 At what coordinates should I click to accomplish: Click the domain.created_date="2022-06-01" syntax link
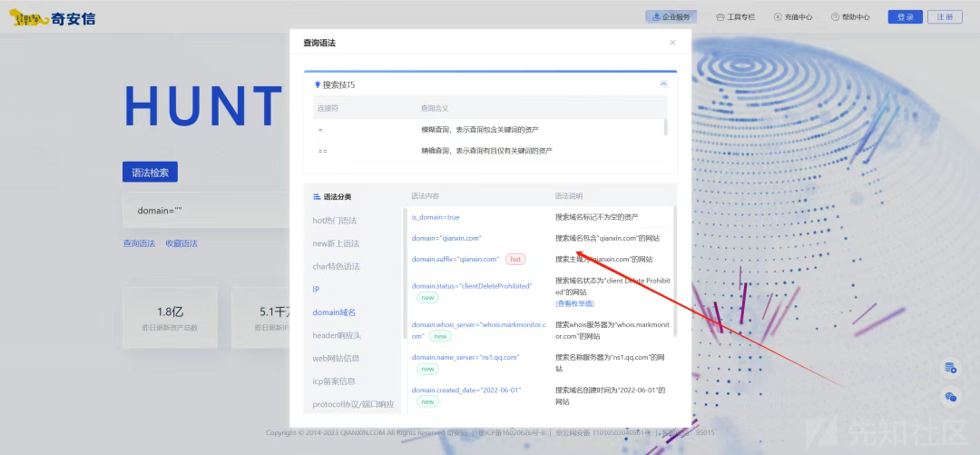pyautogui.click(x=466, y=390)
